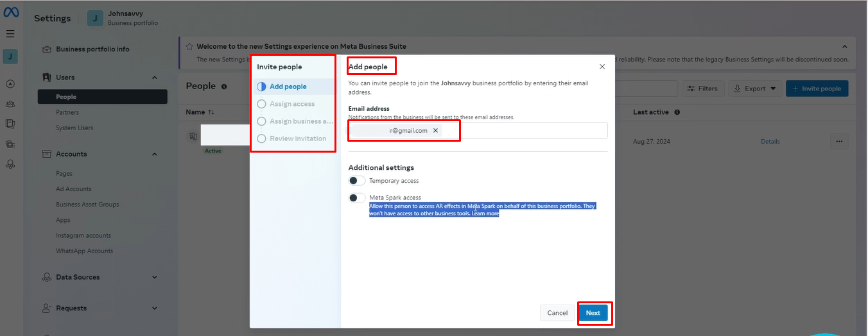The width and height of the screenshot is (868, 336).
Task: Click the Meta logo icon
Action: coord(11,12)
